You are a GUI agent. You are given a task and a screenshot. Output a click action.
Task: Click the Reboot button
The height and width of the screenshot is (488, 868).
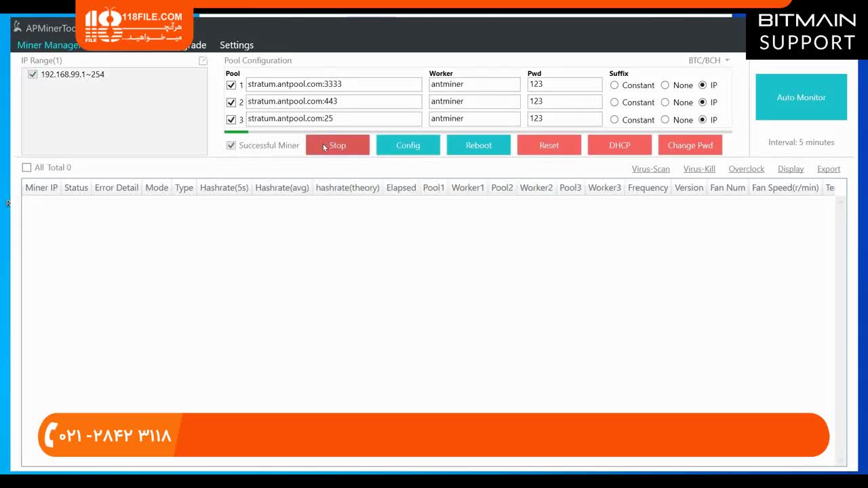[x=479, y=145]
